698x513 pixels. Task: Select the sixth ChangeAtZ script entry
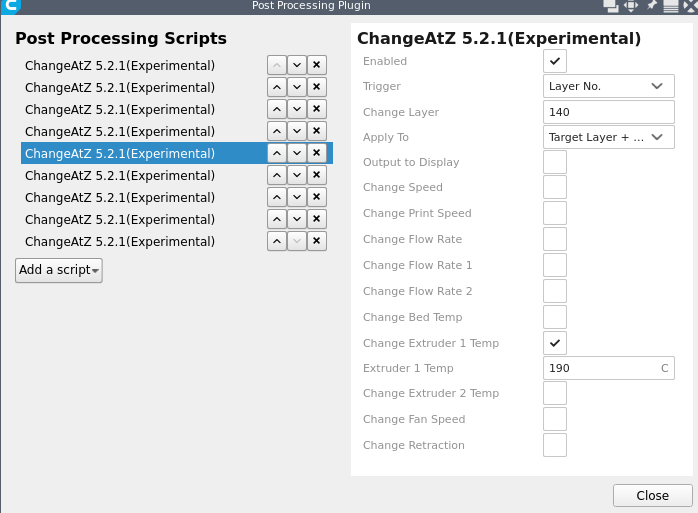tap(120, 175)
